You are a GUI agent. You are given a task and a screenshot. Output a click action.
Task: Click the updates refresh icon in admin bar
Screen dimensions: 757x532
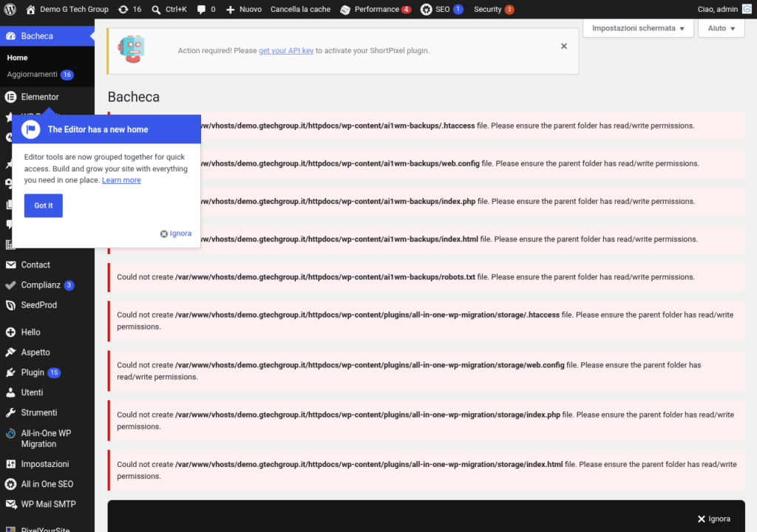(123, 9)
